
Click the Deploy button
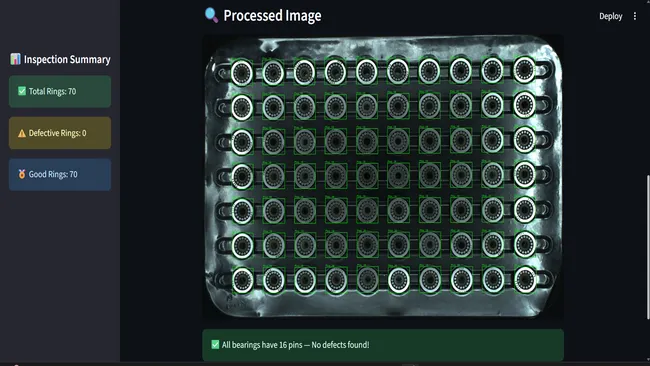[x=610, y=16]
